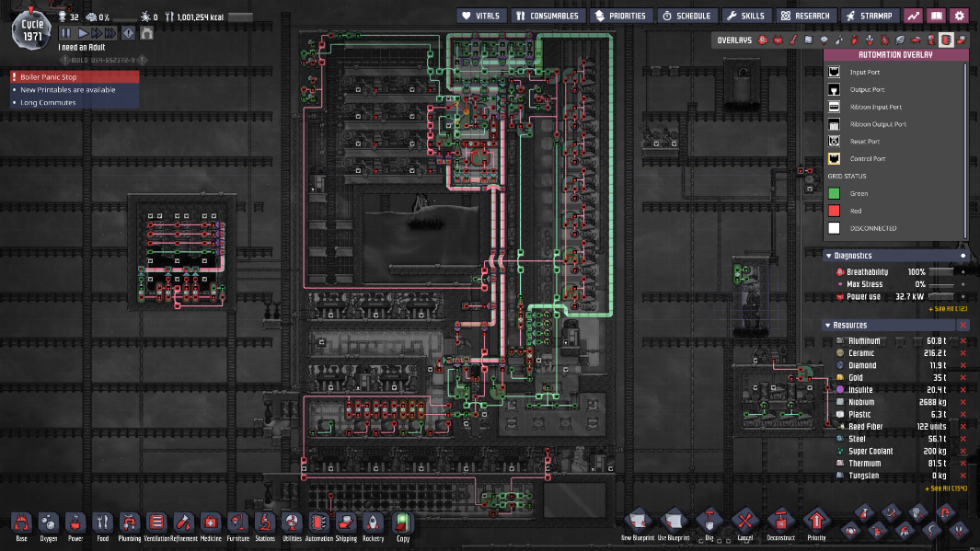Open the Consumables tab
The width and height of the screenshot is (980, 551).
coord(548,16)
